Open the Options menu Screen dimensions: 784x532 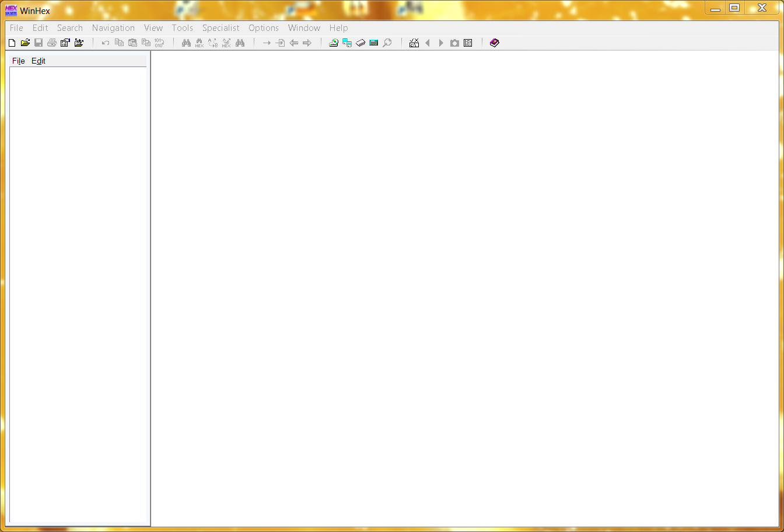264,27
